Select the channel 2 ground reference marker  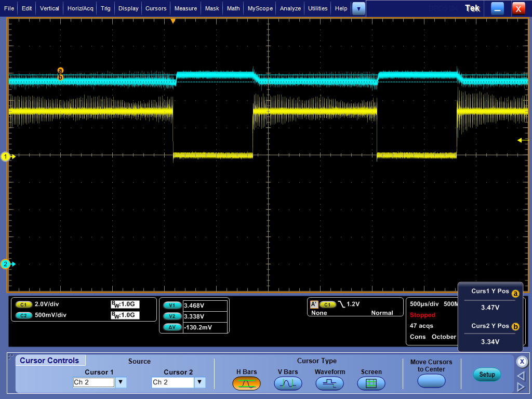point(6,264)
